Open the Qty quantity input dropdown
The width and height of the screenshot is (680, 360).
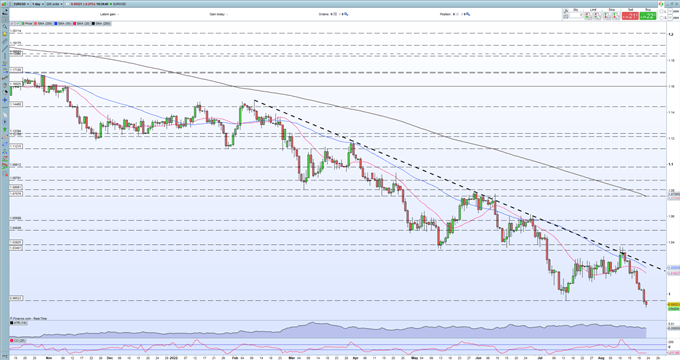tap(575, 15)
